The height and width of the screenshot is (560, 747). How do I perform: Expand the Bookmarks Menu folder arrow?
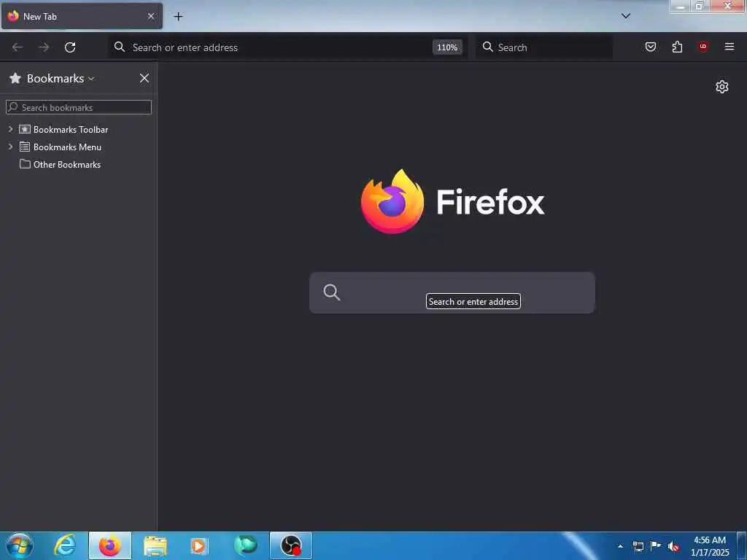click(x=10, y=147)
